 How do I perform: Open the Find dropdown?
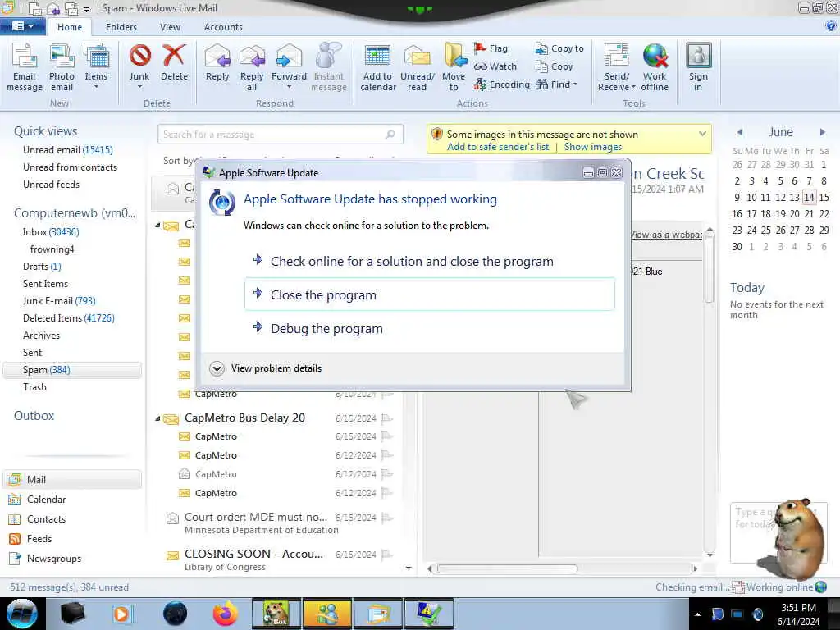click(x=557, y=84)
